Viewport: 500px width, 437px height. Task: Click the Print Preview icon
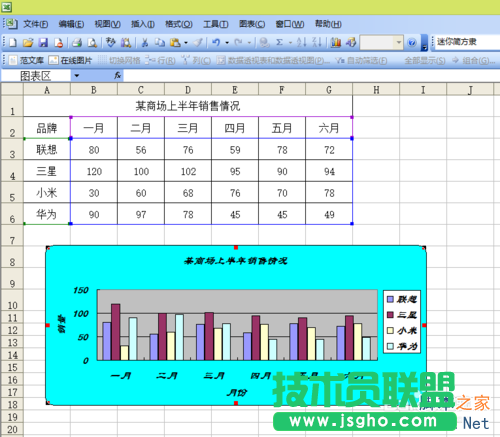(x=92, y=42)
